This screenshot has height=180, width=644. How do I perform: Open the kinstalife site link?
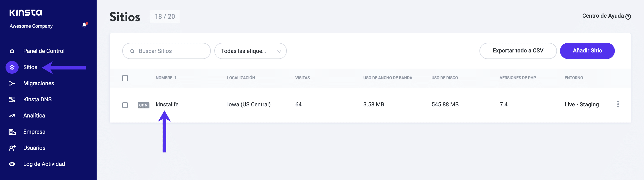[167, 104]
